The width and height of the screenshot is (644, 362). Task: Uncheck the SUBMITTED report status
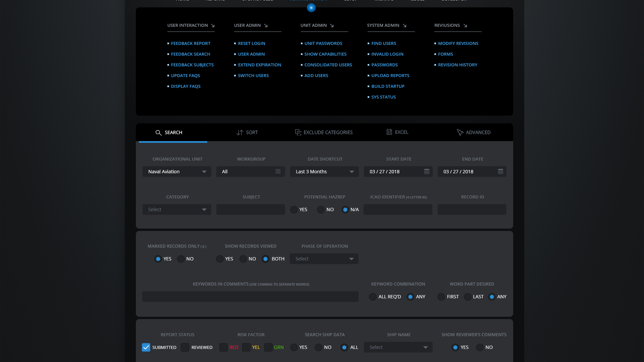[146, 348]
